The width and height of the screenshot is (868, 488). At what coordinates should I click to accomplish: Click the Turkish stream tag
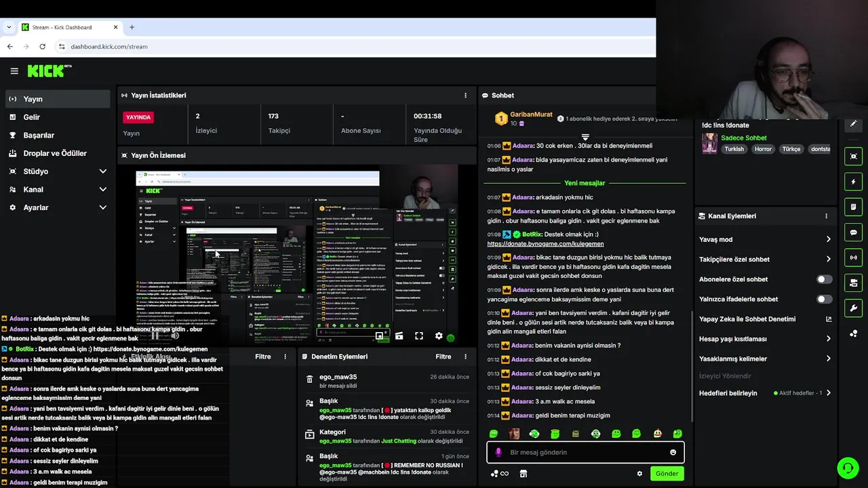(x=734, y=149)
